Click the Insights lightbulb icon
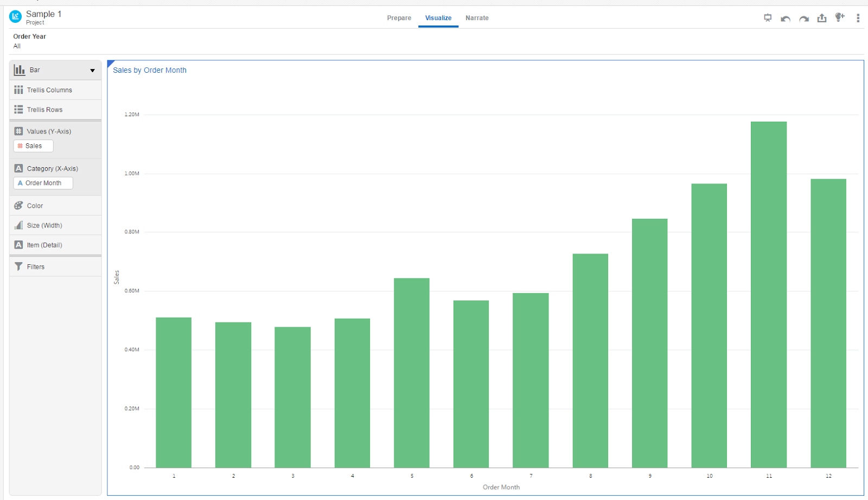This screenshot has width=868, height=500. [839, 18]
